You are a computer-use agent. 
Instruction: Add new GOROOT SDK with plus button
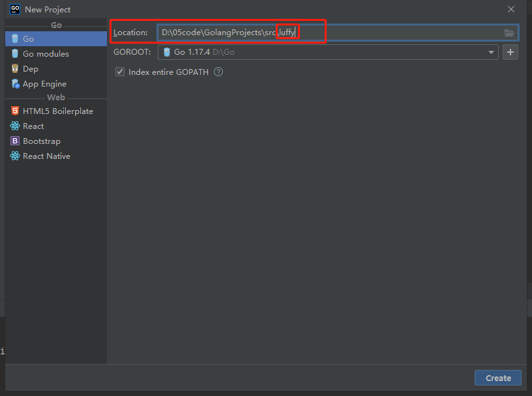pos(510,52)
